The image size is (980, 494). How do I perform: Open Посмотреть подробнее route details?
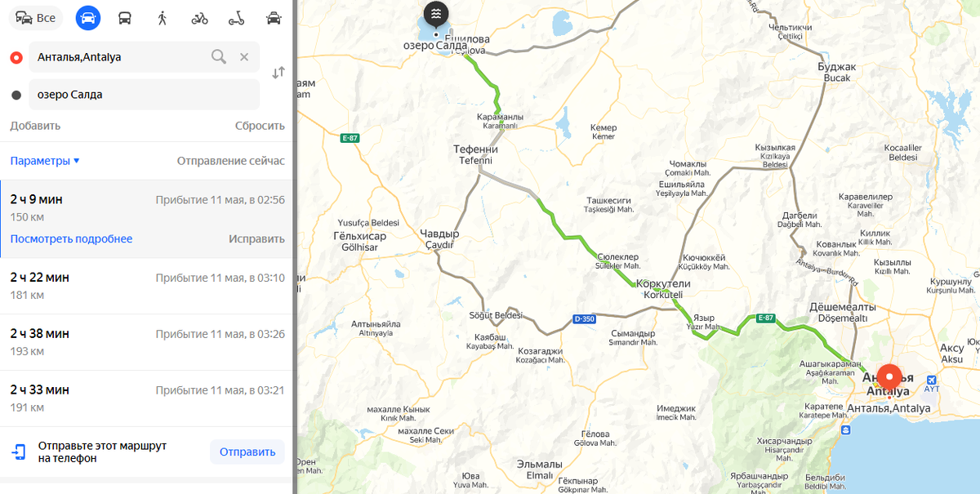[71, 239]
